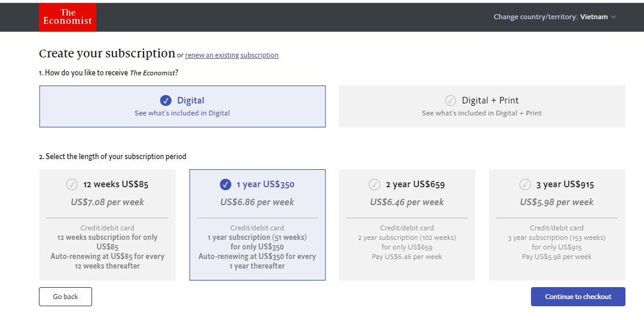The image size is (644, 320).
Task: Click the US$5.98 per week price text
Action: (557, 202)
